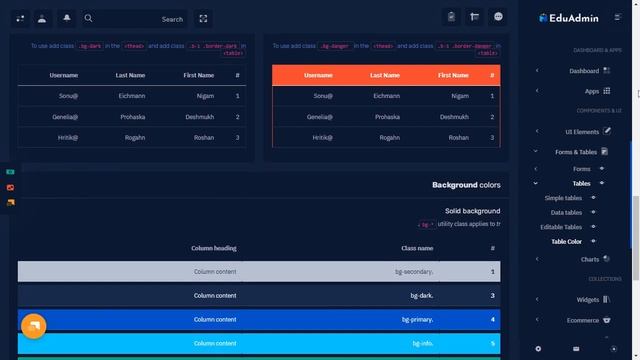Click the Tables submenu label

click(x=581, y=184)
